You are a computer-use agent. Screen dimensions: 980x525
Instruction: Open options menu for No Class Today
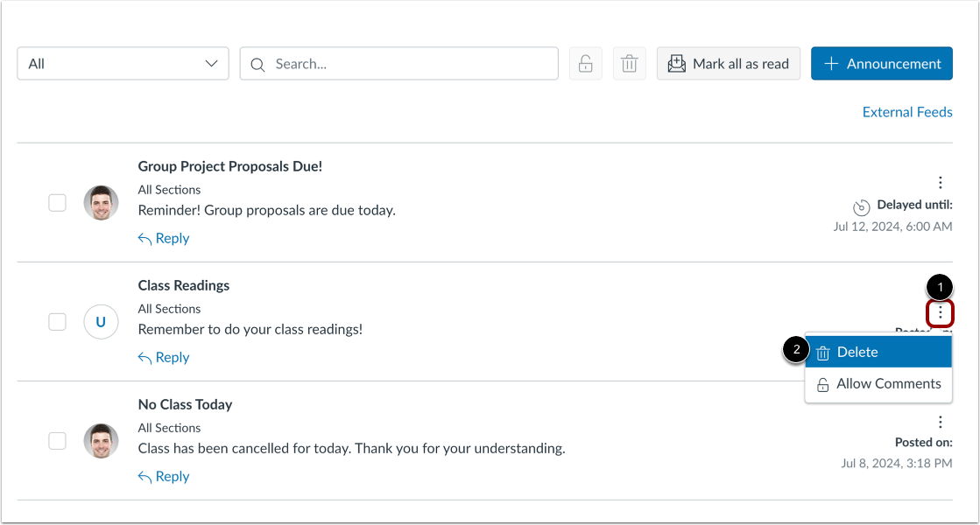[940, 422]
